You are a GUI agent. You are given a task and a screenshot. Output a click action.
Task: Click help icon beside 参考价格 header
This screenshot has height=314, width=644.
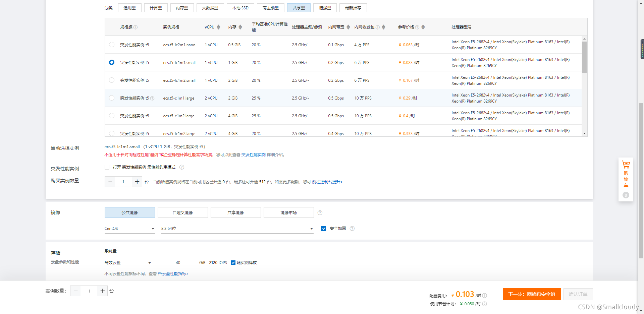(417, 27)
